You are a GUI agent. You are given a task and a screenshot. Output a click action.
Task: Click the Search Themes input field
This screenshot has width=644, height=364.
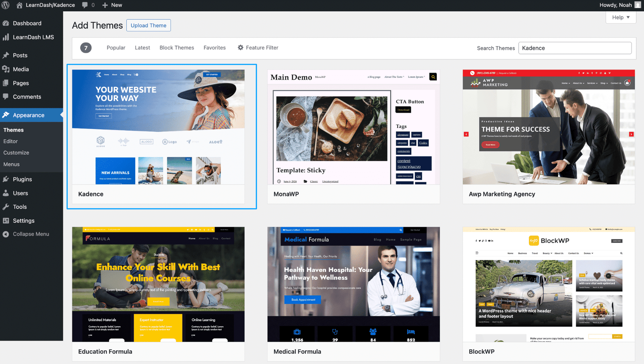[575, 48]
